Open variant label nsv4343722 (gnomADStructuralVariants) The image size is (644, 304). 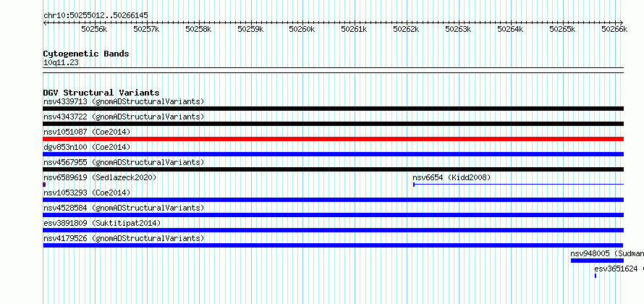coord(124,117)
